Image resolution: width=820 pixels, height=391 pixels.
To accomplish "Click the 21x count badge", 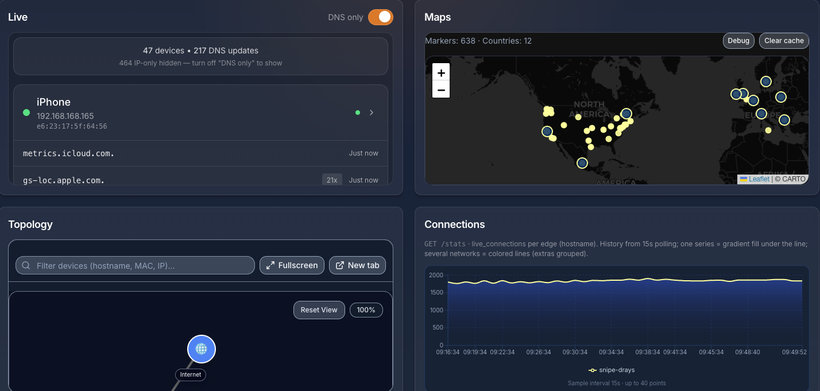I will point(332,180).
